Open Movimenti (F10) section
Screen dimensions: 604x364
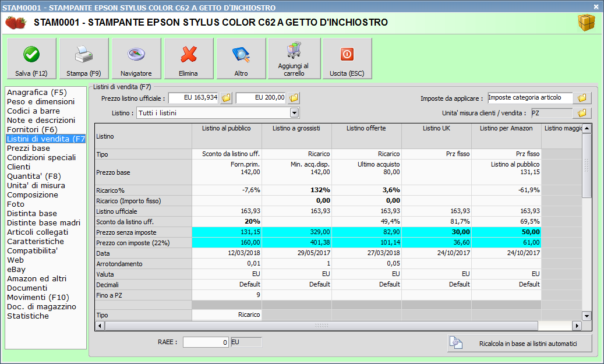point(38,298)
